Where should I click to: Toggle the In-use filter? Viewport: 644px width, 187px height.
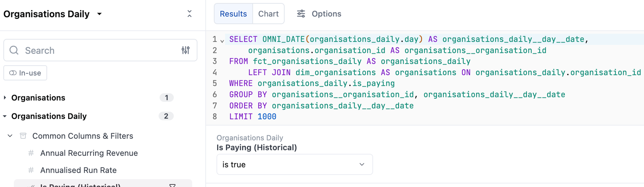click(25, 73)
